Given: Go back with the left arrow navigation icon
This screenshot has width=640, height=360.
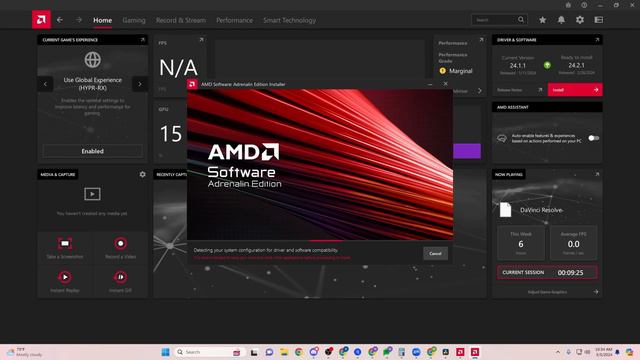Looking at the screenshot, I should [x=60, y=20].
